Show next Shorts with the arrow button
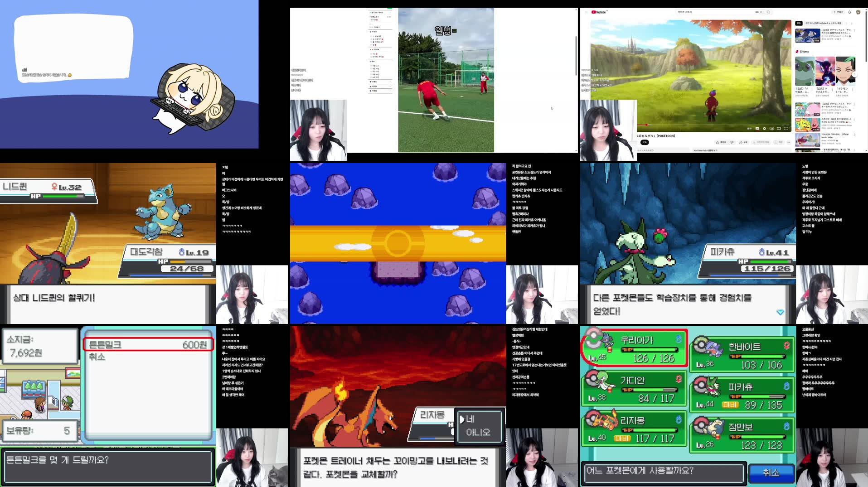 854,74
